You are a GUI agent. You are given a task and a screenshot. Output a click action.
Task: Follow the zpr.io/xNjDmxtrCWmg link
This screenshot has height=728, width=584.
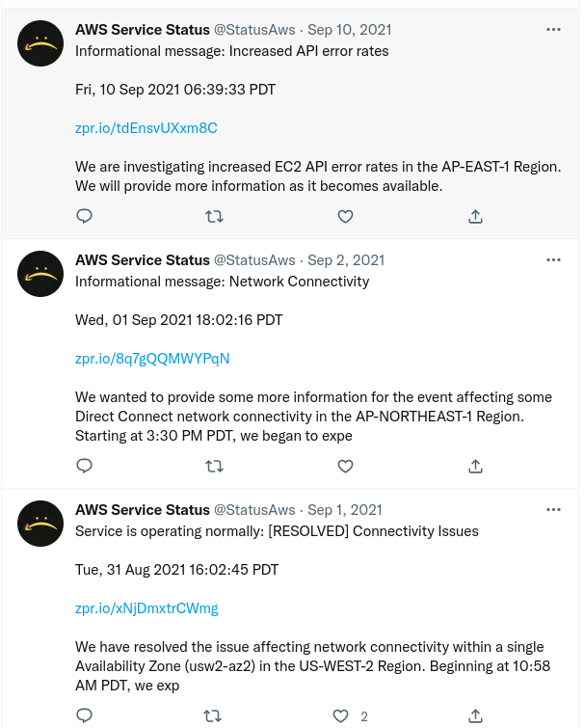(146, 608)
